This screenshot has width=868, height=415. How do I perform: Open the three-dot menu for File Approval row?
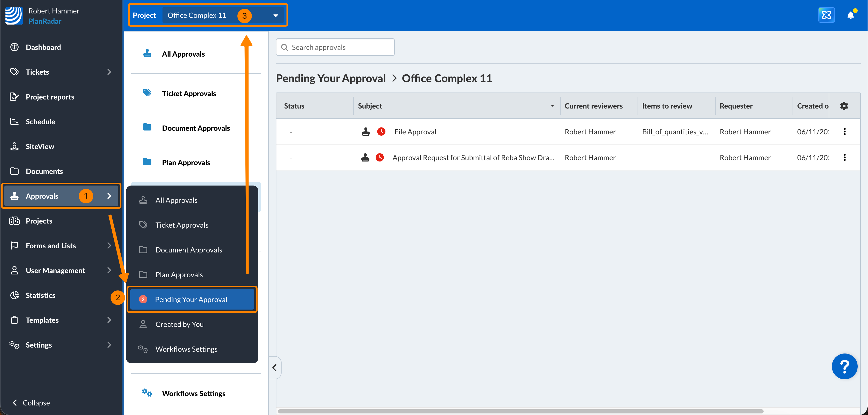[x=844, y=132]
